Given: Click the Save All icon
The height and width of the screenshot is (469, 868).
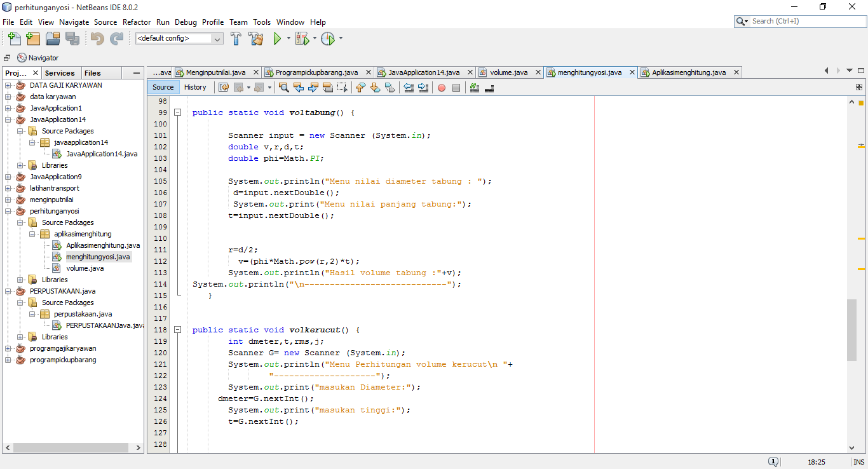Looking at the screenshot, I should (x=72, y=38).
